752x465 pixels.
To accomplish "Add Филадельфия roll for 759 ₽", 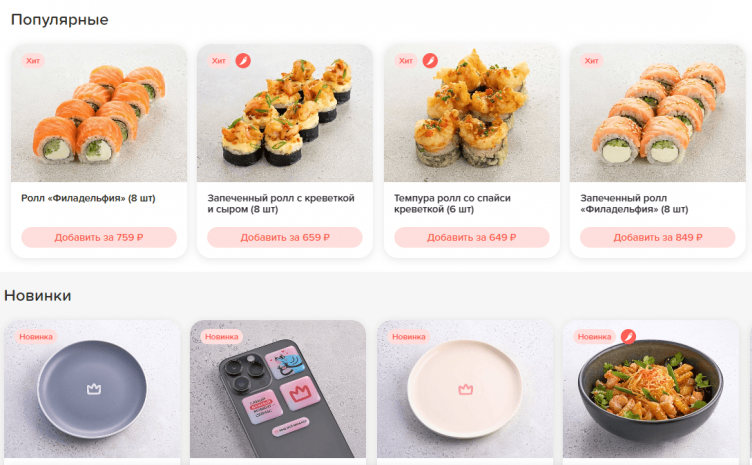I will (x=99, y=237).
